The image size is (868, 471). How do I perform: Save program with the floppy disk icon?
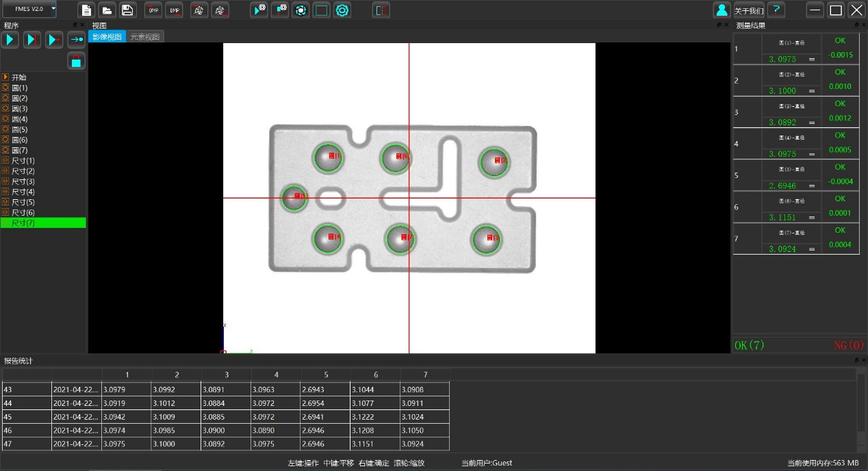[127, 10]
